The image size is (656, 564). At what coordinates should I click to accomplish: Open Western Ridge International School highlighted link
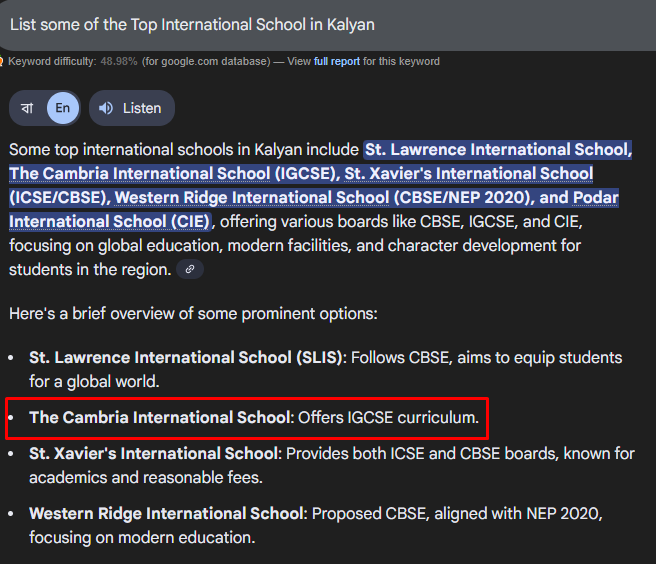click(252, 197)
